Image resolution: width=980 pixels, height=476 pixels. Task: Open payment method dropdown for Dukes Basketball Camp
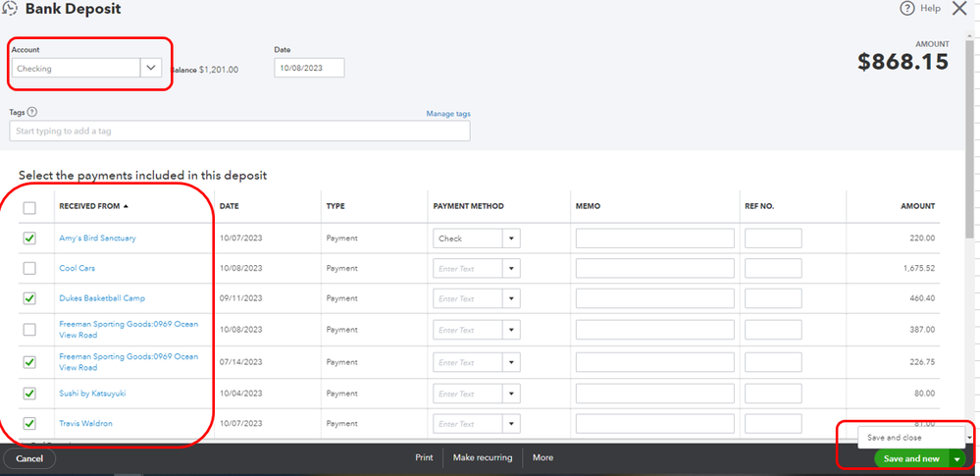click(x=511, y=299)
